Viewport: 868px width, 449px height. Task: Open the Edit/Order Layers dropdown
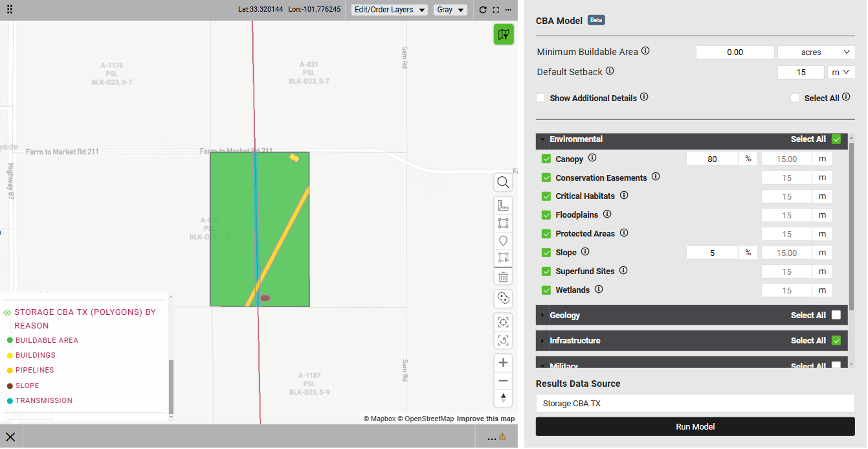coord(389,10)
